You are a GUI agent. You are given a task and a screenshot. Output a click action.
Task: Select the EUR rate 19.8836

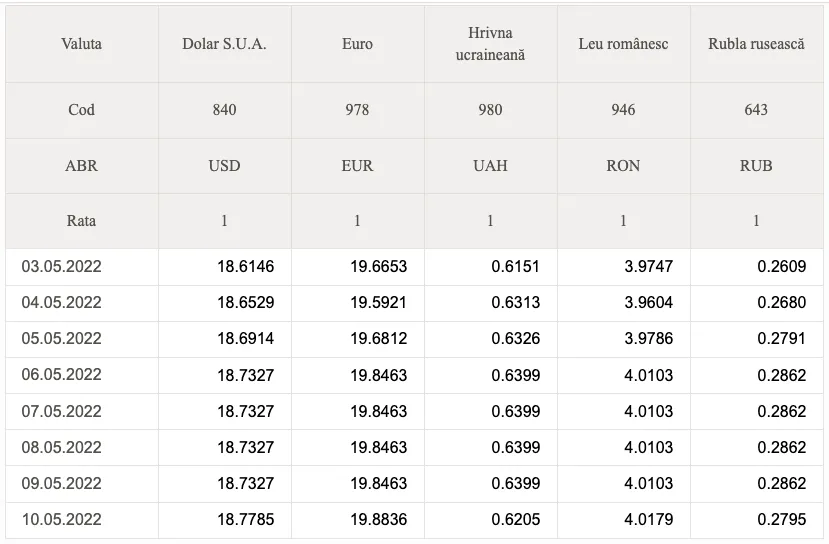click(378, 520)
